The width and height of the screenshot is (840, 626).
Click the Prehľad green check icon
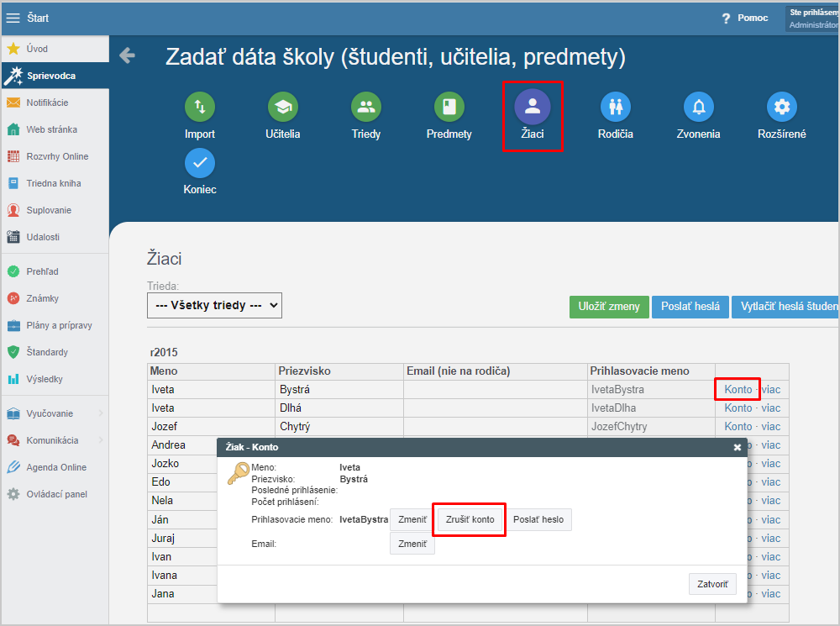click(x=13, y=271)
